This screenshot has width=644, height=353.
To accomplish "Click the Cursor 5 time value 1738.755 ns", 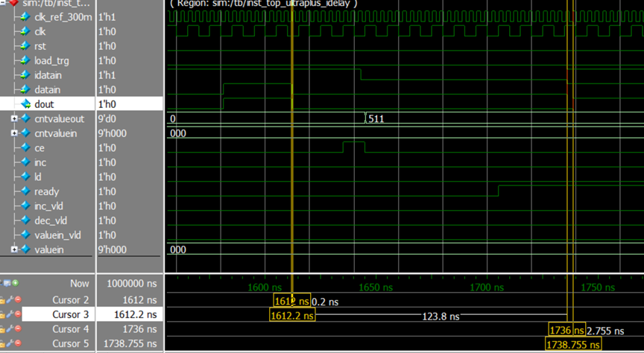I will (x=130, y=343).
